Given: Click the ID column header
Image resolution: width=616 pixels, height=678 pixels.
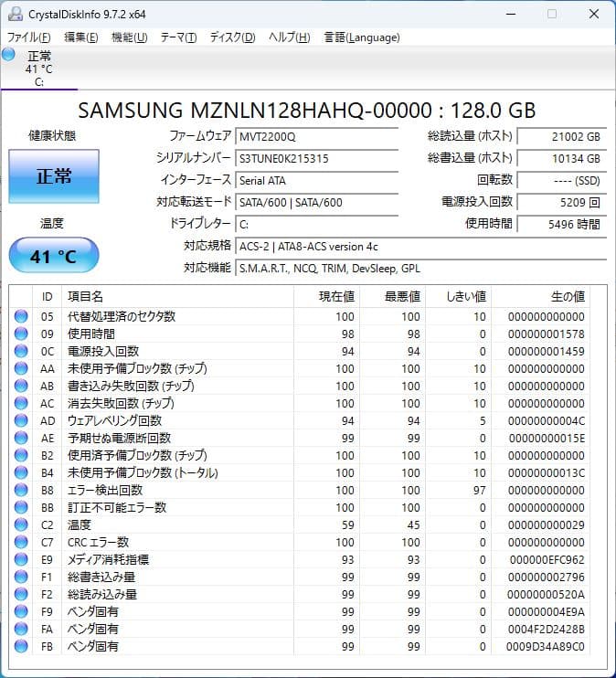Looking at the screenshot, I should 48,297.
